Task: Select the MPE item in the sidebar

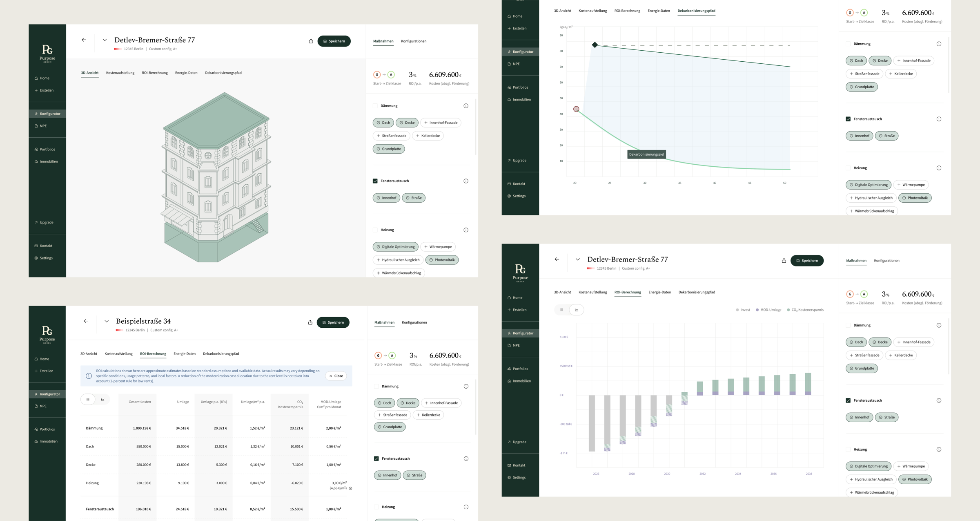Action: pyautogui.click(x=42, y=126)
